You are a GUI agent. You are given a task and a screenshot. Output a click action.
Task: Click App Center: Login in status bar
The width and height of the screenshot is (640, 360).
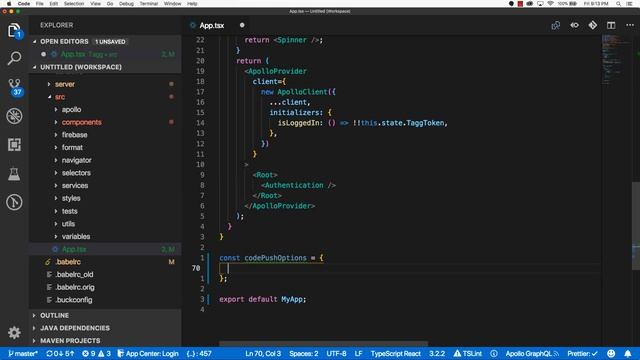tap(148, 353)
